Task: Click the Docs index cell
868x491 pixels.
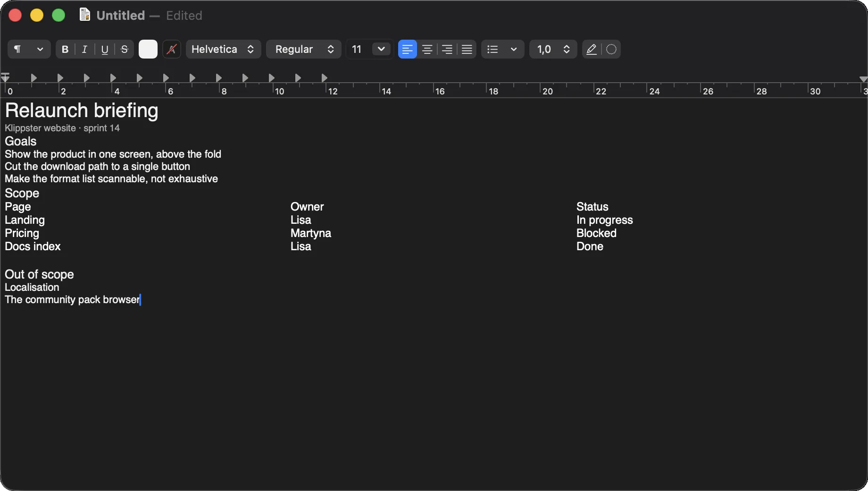Action: click(33, 246)
